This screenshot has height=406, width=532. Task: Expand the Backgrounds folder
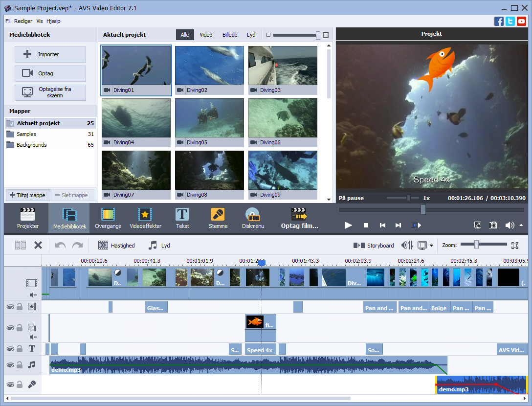pyautogui.click(x=31, y=145)
